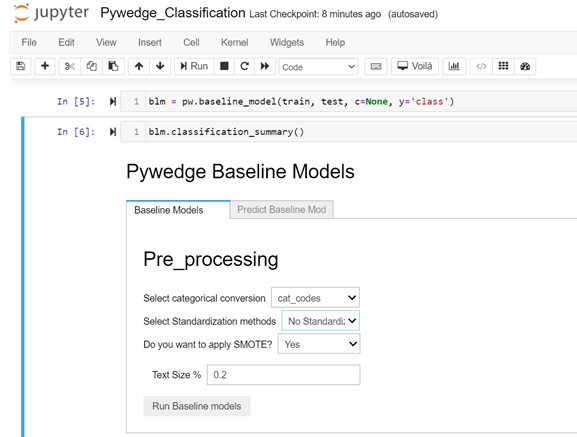The image size is (577, 437).
Task: Click the Pywedge Baseline Models heading
Action: point(240,172)
